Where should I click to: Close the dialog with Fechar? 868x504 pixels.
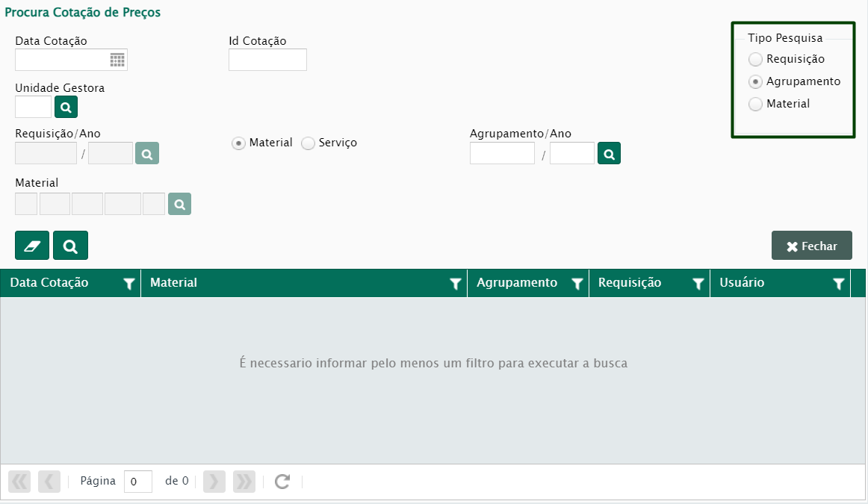(811, 246)
